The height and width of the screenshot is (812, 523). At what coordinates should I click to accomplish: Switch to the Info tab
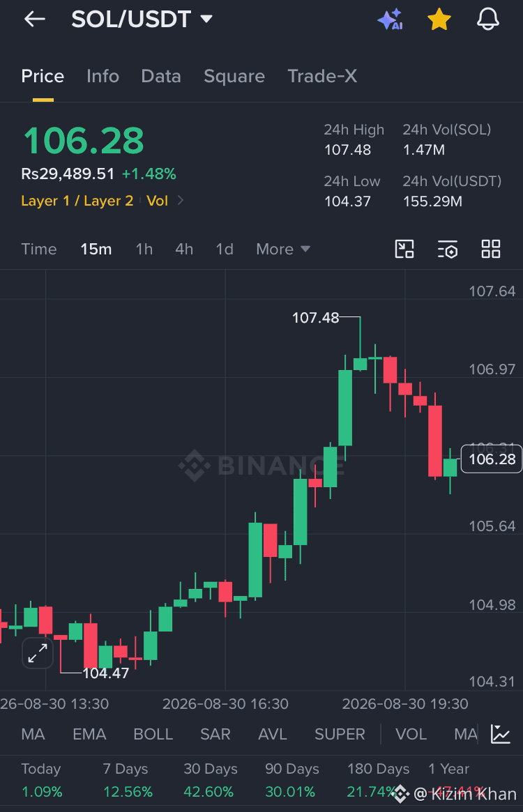point(103,76)
